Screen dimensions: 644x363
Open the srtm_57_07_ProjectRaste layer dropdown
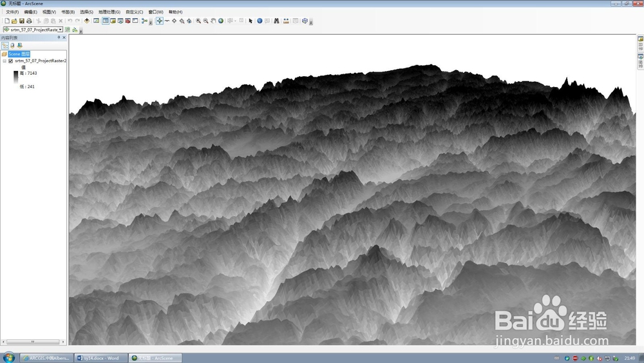tap(61, 30)
